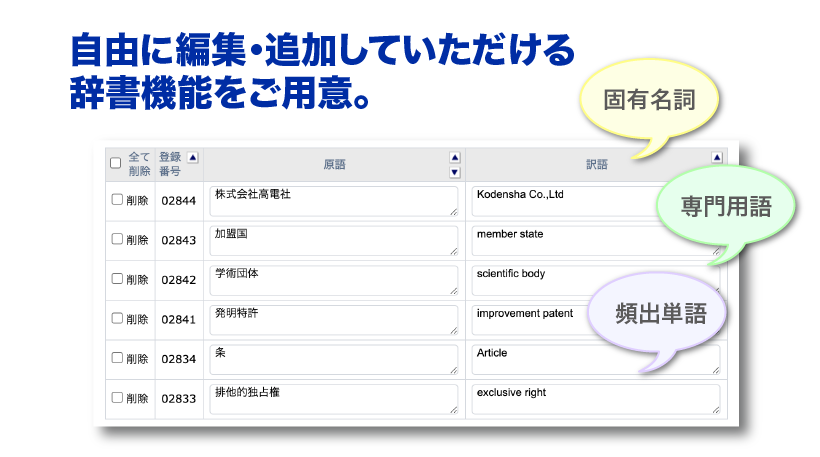Click the 削除 label in row 02833
Image resolution: width=820 pixels, height=457 pixels.
(x=138, y=399)
